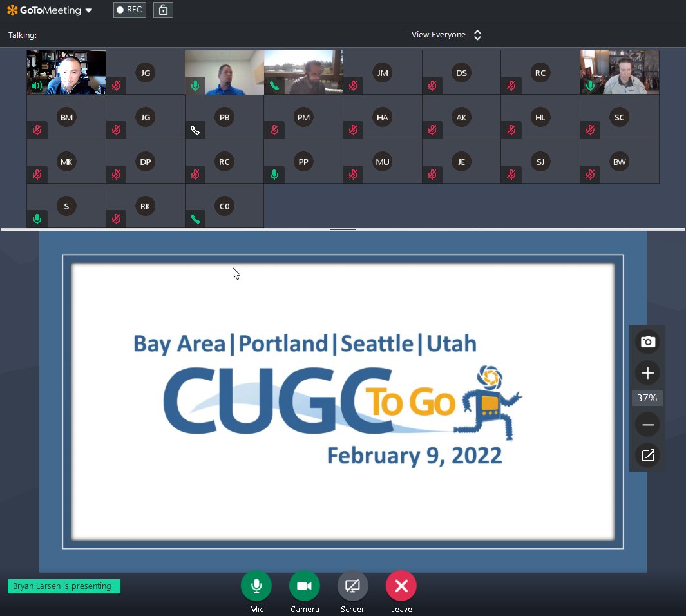Toggle the Camera button
Viewport: 686px width, 616px height.
(x=305, y=586)
